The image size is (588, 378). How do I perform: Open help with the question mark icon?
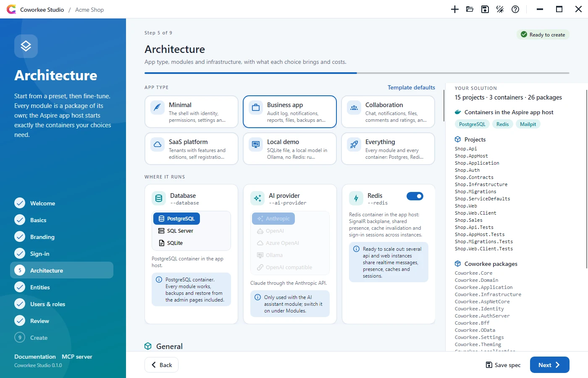click(x=515, y=9)
